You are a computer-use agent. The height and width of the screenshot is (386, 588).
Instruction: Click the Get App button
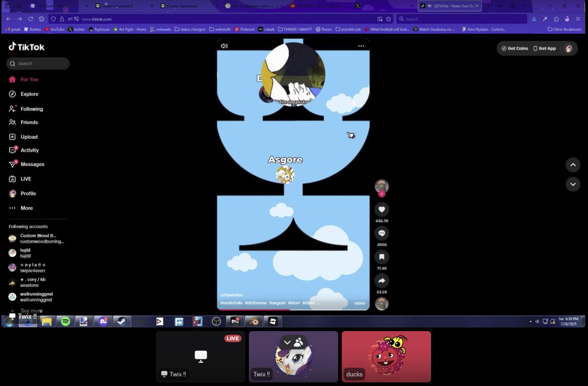[x=544, y=48]
